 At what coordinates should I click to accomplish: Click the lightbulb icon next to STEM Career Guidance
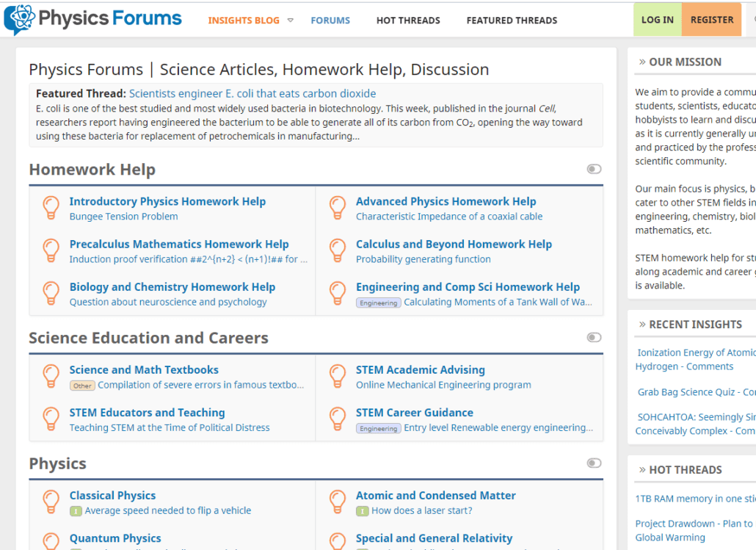[x=338, y=419]
